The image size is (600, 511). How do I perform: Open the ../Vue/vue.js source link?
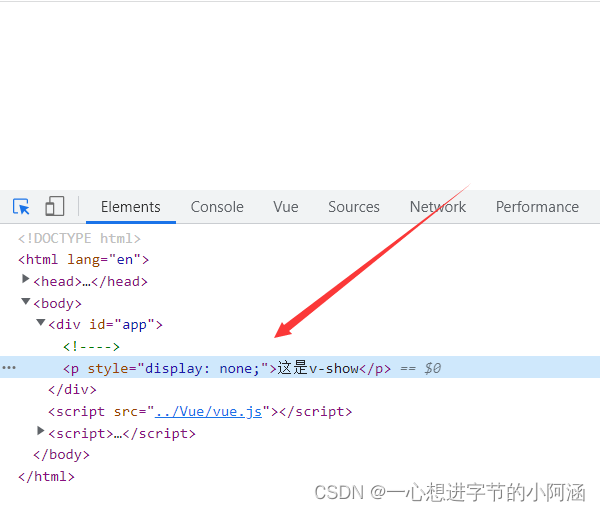[x=208, y=411]
